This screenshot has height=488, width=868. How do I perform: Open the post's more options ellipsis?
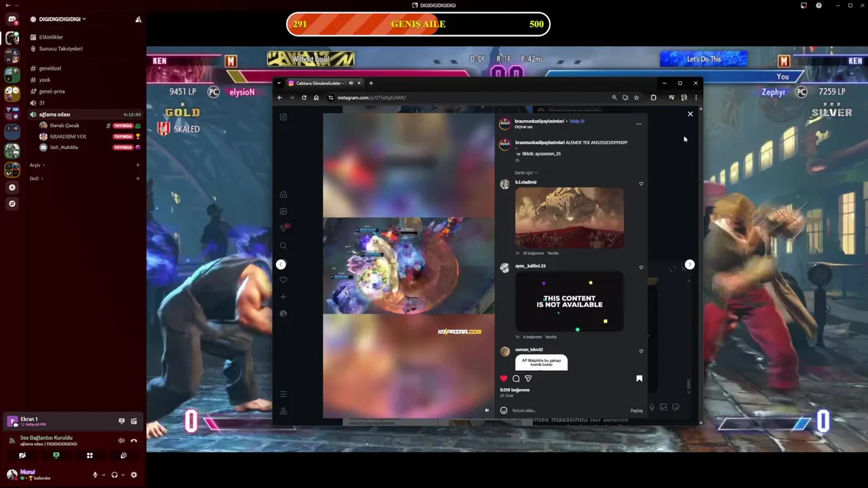[638, 124]
